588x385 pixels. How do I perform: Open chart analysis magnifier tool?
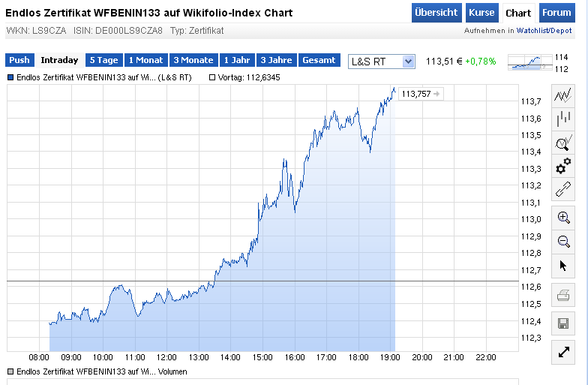[x=563, y=143]
